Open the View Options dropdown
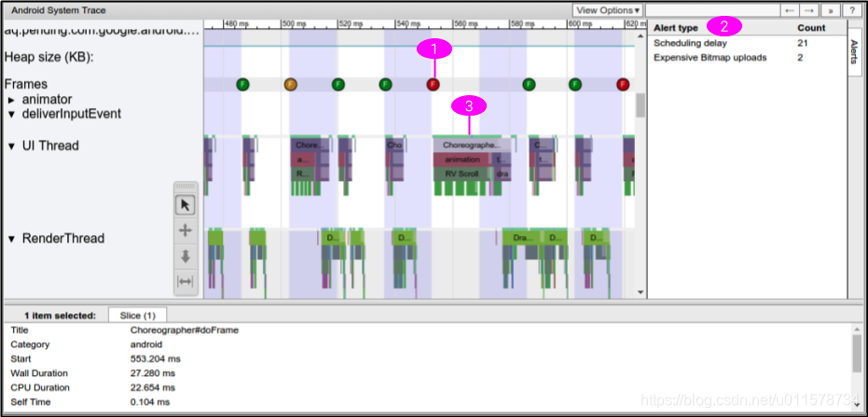This screenshot has height=417, width=868. [608, 10]
